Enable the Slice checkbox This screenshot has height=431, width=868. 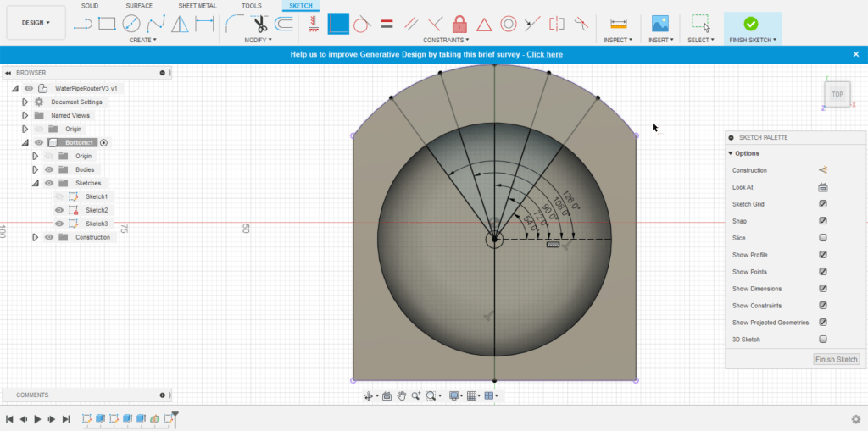(822, 238)
